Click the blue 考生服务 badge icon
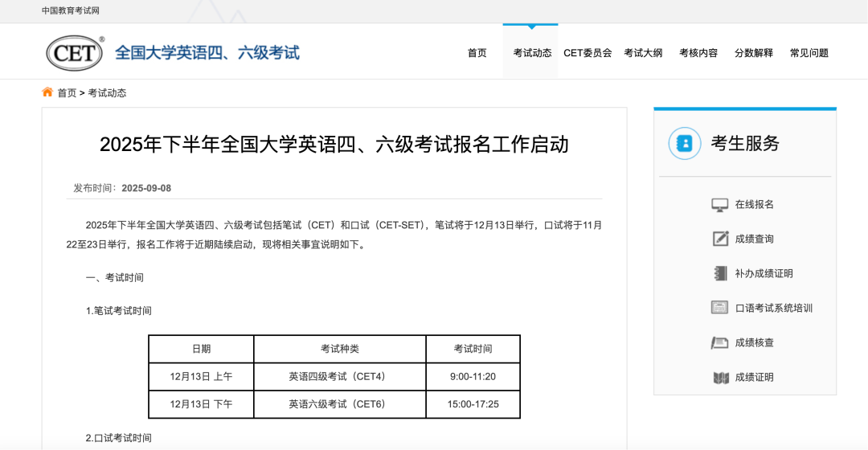This screenshot has width=868, height=450. [x=685, y=144]
